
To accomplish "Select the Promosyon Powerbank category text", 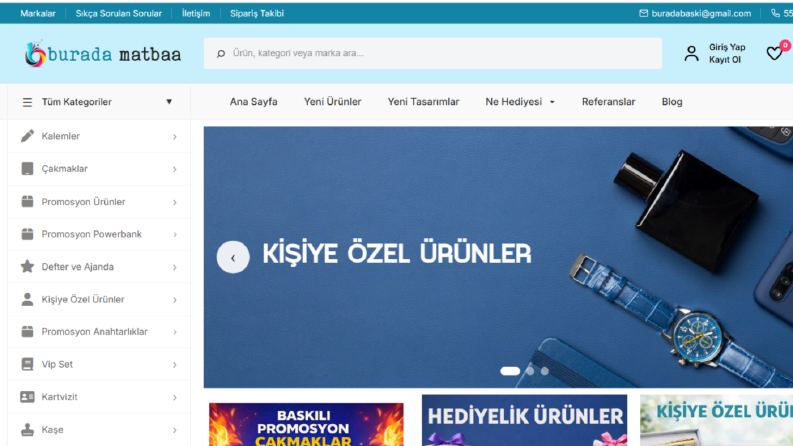I will pyautogui.click(x=92, y=234).
